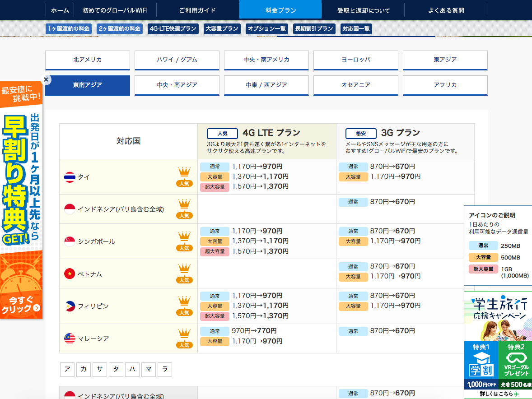Click the Vietnam flag icon
The height and width of the screenshot is (399, 532).
[70, 274]
